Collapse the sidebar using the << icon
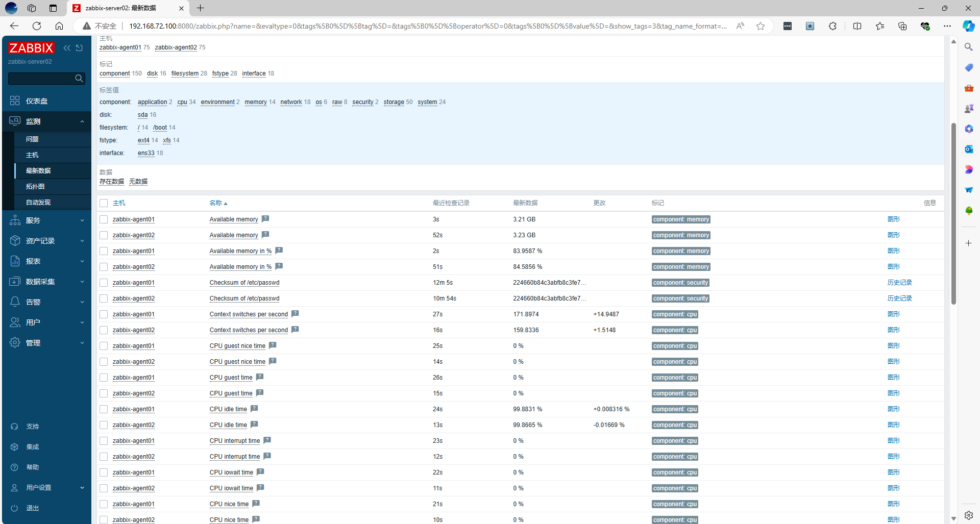 pos(67,48)
